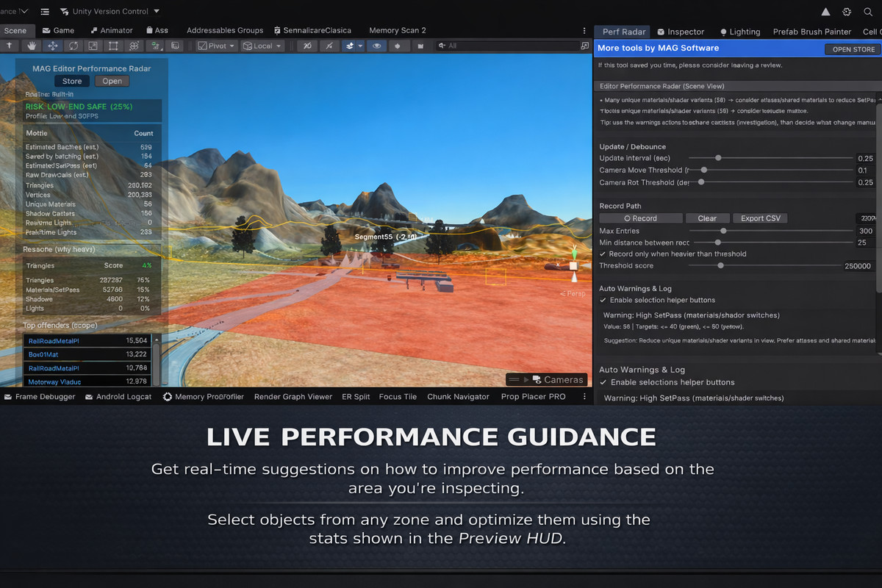Click the Cameras overlay camera icon
Screen dimensions: 882x588
coord(535,380)
